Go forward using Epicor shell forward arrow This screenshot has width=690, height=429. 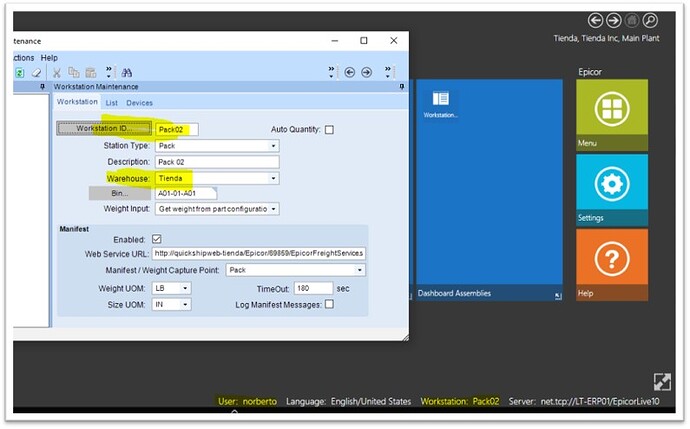(x=613, y=20)
